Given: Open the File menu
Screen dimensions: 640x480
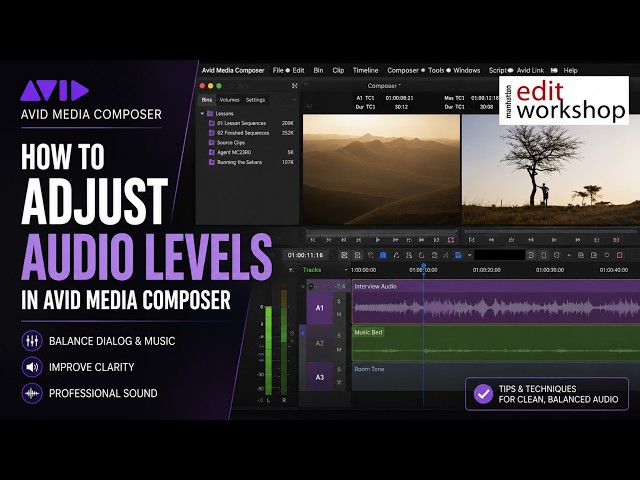Looking at the screenshot, I should pos(278,70).
